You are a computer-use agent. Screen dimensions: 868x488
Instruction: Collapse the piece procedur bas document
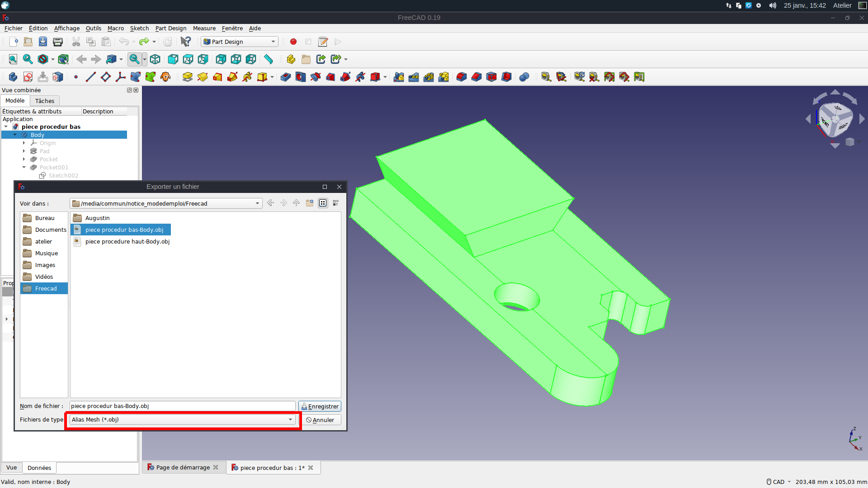[x=6, y=127]
